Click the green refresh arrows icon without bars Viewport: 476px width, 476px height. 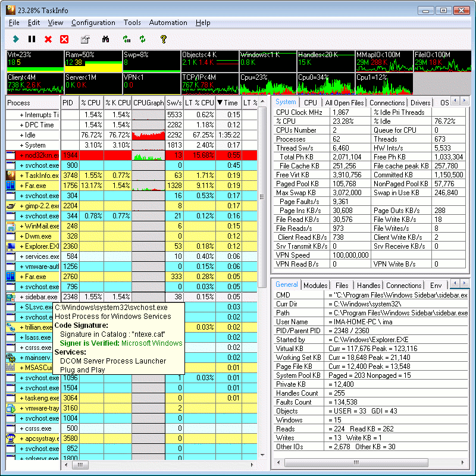(143, 39)
